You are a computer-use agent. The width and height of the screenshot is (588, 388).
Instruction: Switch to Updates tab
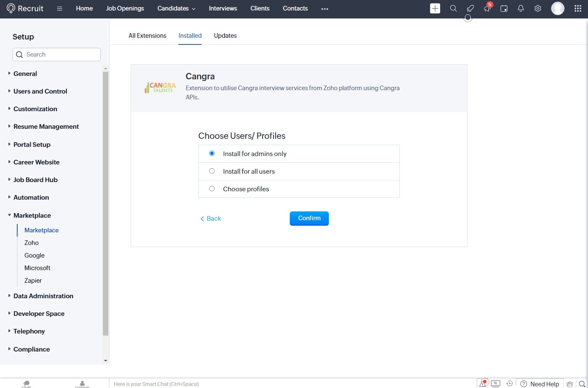click(x=225, y=36)
